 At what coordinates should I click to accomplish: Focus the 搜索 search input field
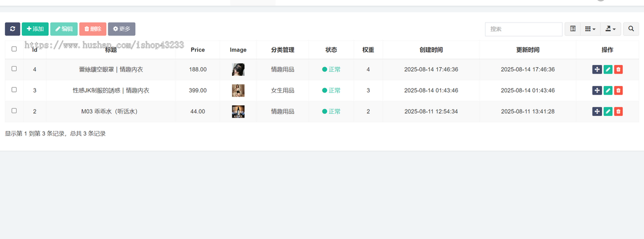[523, 29]
